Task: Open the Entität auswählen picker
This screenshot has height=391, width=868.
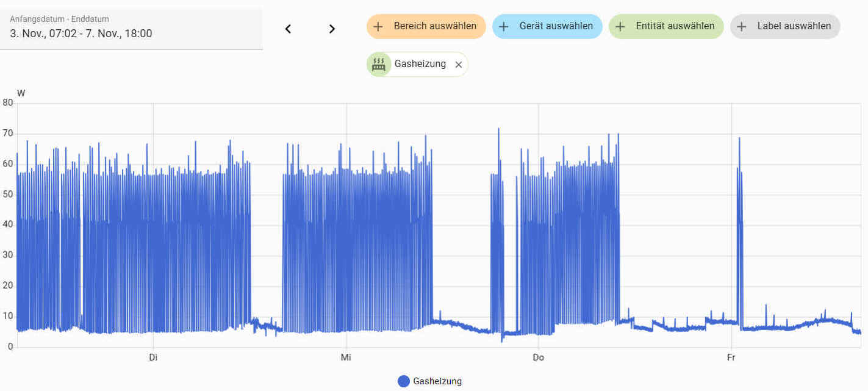Action: pos(666,26)
